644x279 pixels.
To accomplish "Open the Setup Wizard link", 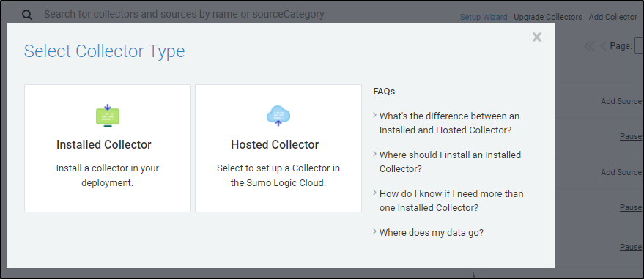I will (484, 18).
